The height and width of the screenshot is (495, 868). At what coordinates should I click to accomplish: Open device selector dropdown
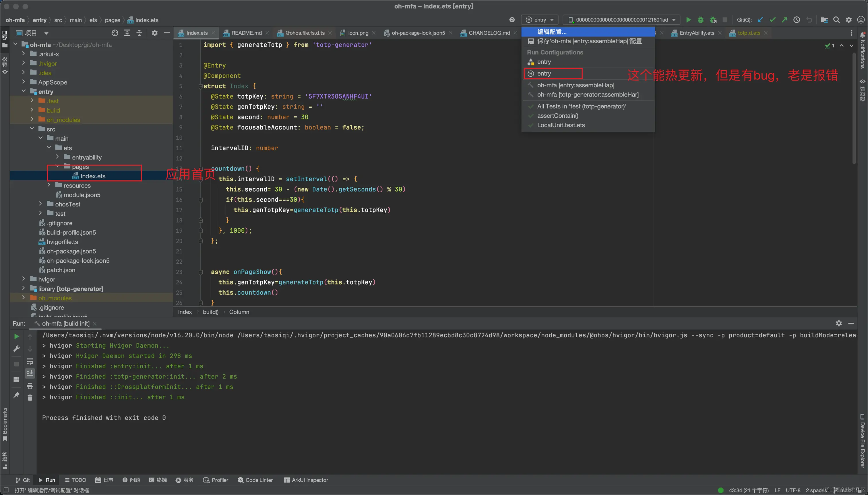click(x=622, y=20)
